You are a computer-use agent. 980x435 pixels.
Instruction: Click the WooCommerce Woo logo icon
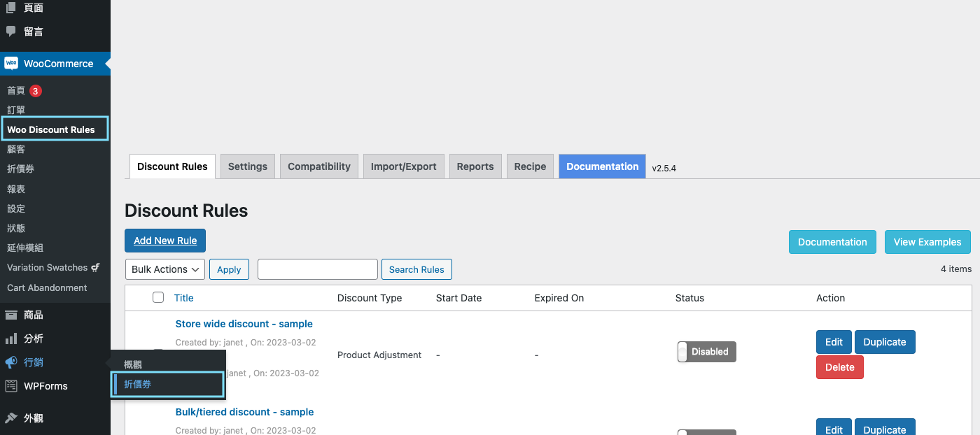[11, 64]
